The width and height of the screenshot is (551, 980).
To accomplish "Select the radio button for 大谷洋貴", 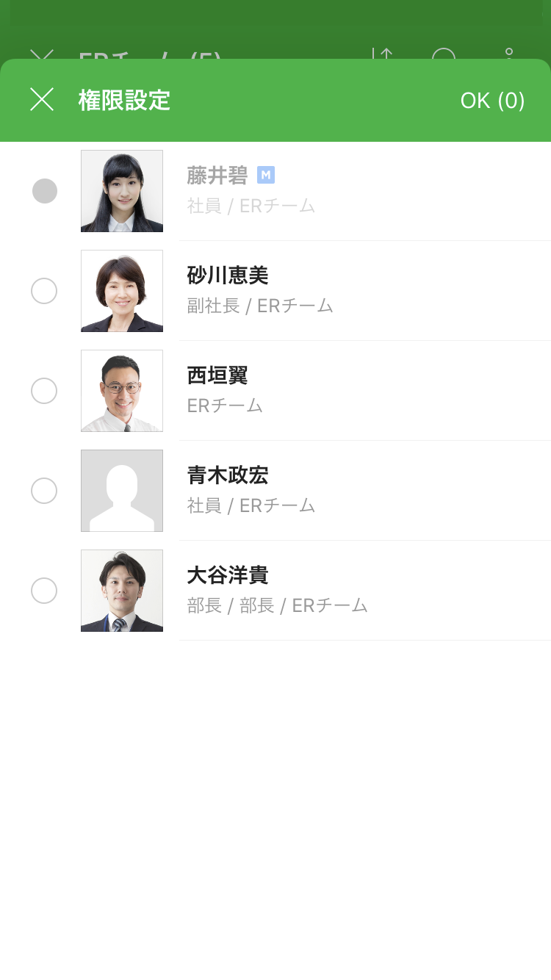I will click(x=44, y=591).
